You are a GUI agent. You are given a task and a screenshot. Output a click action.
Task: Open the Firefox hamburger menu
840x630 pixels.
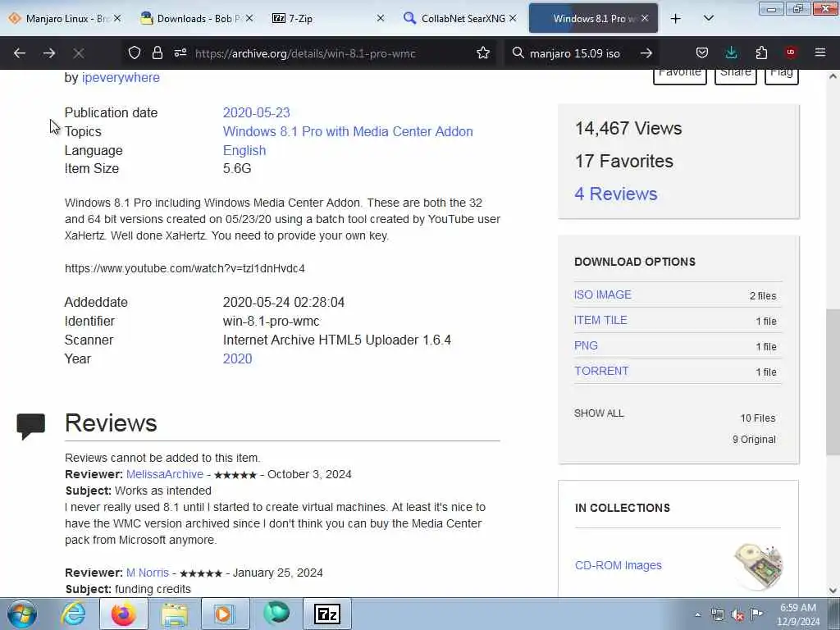pos(819,52)
